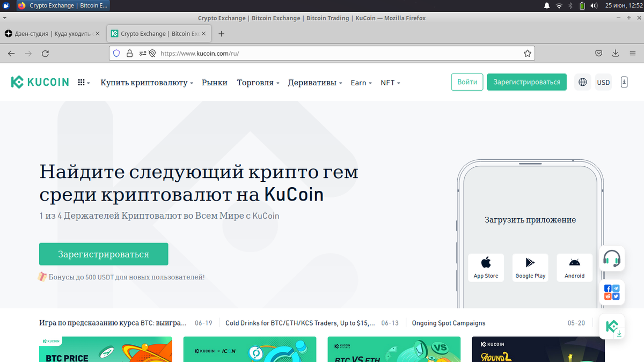Expand the Купить криптовалюту dropdown

(147, 83)
